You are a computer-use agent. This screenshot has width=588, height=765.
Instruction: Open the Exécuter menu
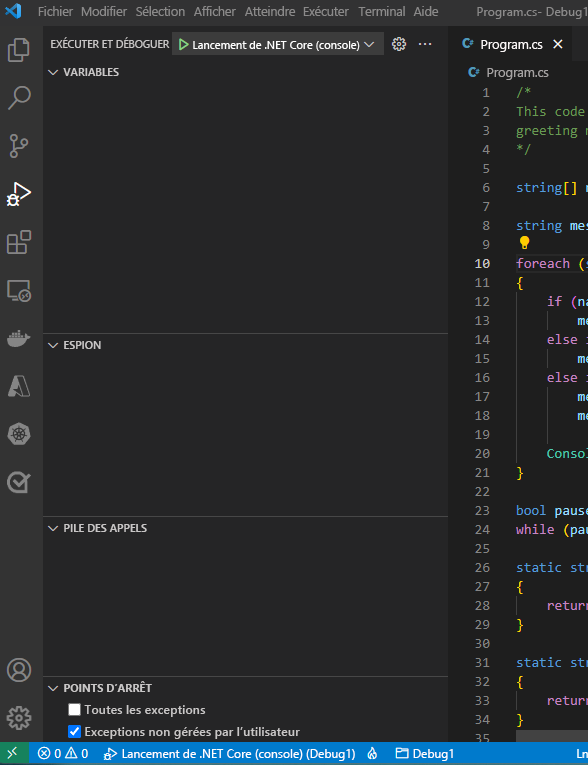[x=325, y=11]
